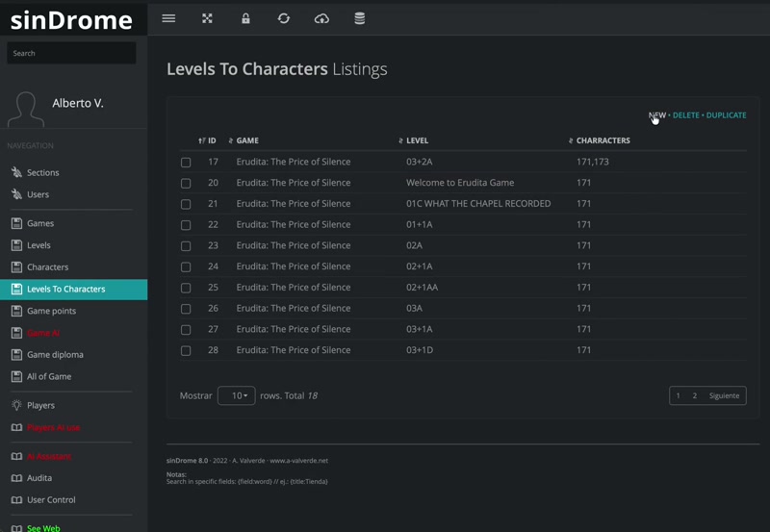Screen dimensions: 770x532
Task: Check the box for row ID 24
Action: click(186, 267)
